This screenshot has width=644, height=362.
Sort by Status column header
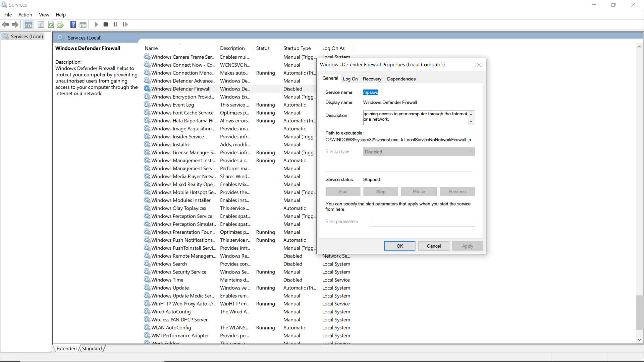click(x=267, y=48)
